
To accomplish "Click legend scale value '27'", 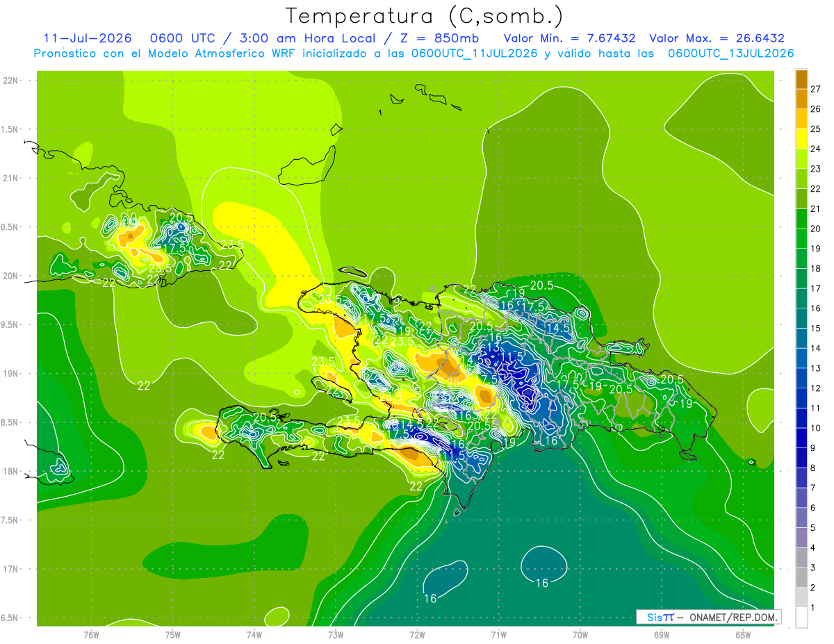I will [x=815, y=89].
